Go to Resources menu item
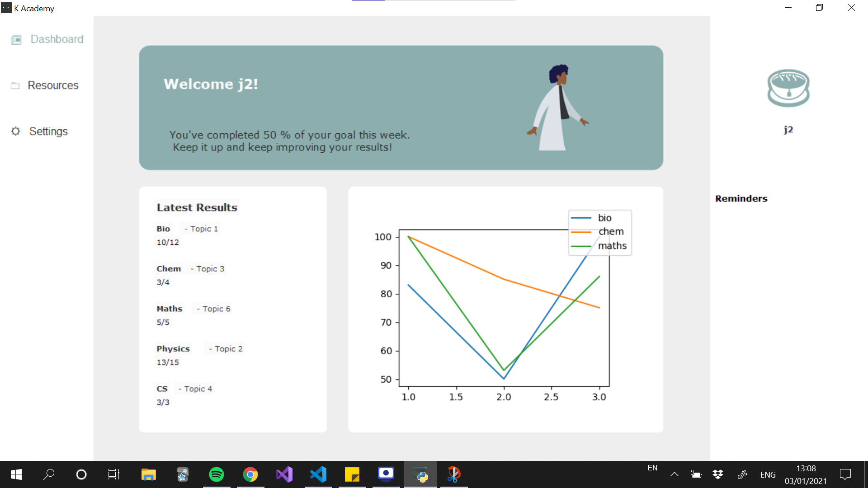The height and width of the screenshot is (488, 868). pyautogui.click(x=53, y=85)
